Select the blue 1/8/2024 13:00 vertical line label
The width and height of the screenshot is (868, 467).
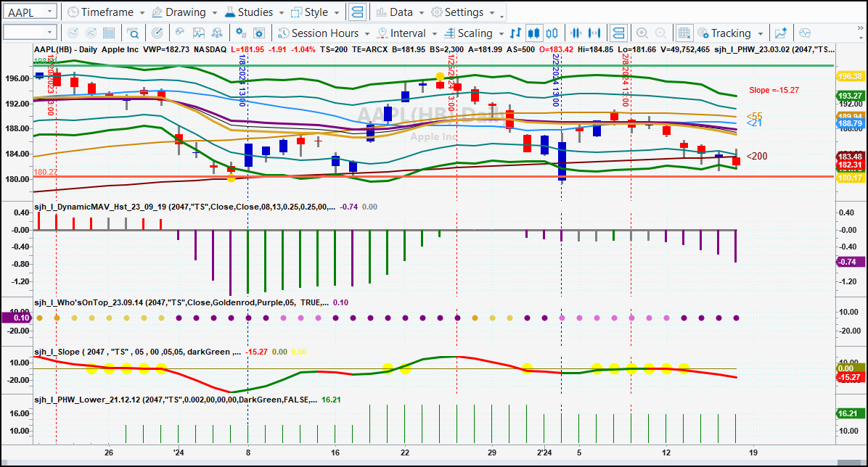[x=242, y=80]
